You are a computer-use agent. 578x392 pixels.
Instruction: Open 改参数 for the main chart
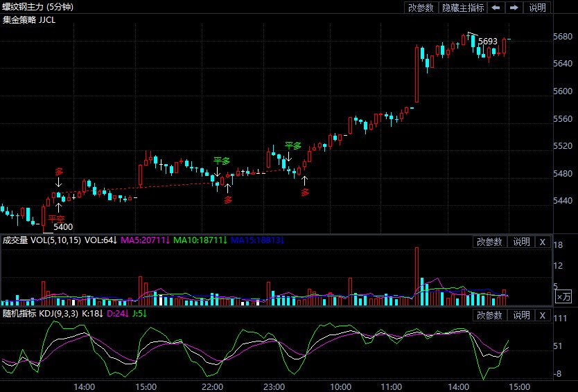coord(421,8)
